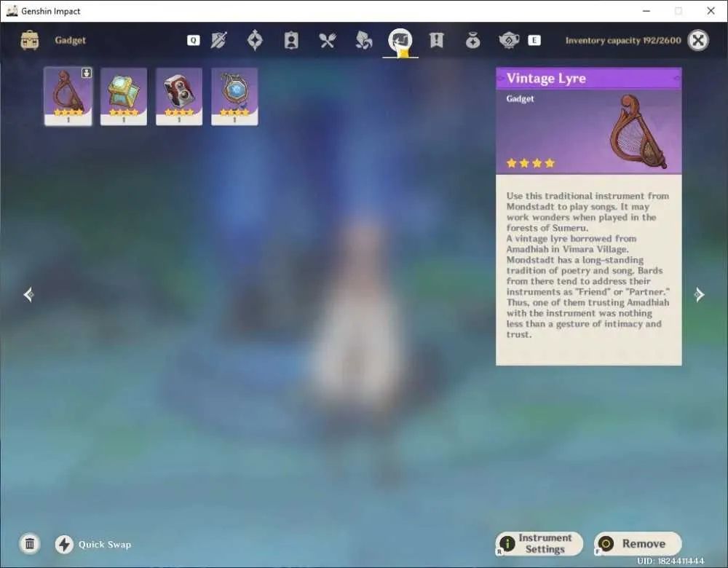Click the equipped badge on Vintage Lyre thumbnail
Image resolution: width=728 pixels, height=568 pixels.
[x=87, y=73]
